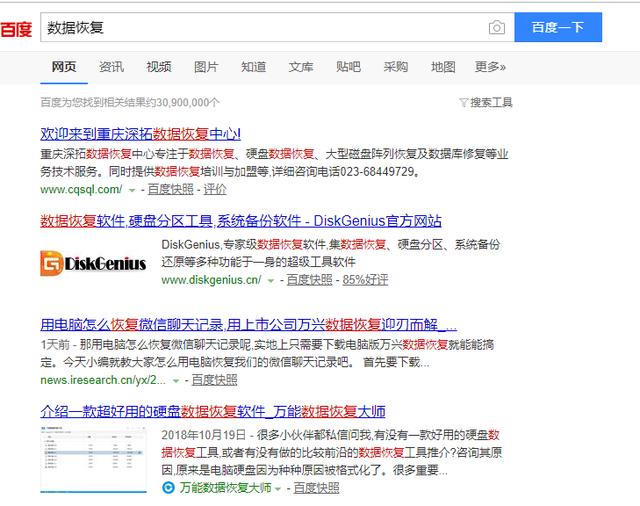Open 百度快照 for cqsql.com result
The width and height of the screenshot is (640, 506).
[x=171, y=189]
